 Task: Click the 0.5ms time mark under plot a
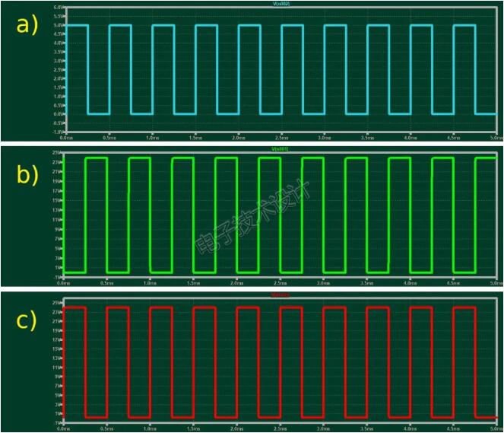click(109, 138)
